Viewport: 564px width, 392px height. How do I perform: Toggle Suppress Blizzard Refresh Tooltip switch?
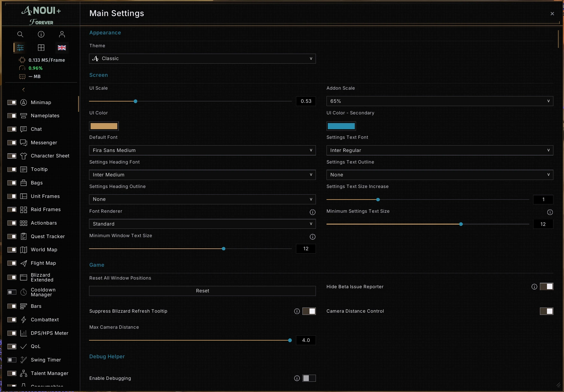309,311
